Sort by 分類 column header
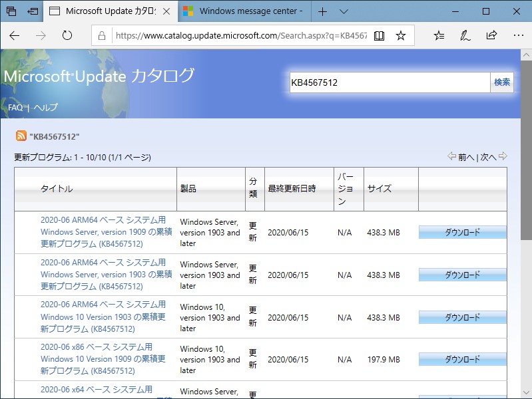 pos(253,188)
